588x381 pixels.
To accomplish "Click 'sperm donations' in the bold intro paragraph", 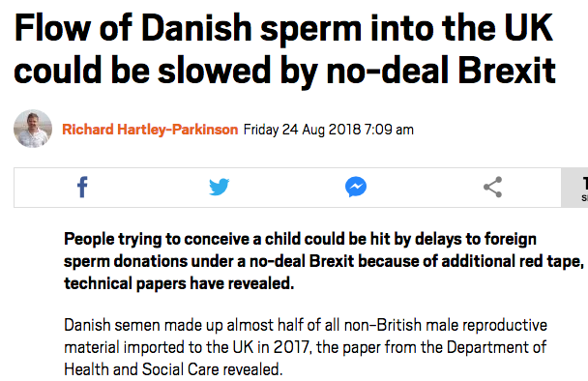I will (x=126, y=261).
